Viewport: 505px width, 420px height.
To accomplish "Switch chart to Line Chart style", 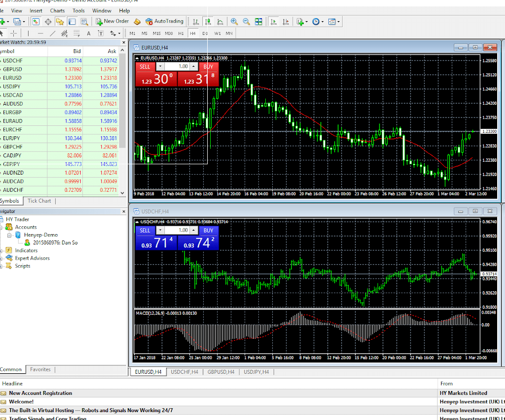I will tap(221, 22).
